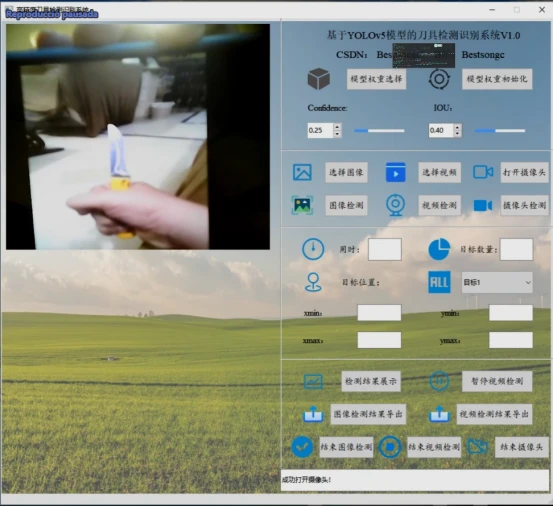
Task: Click the blue checkmark icon beside 结束图像检测
Action: click(302, 447)
